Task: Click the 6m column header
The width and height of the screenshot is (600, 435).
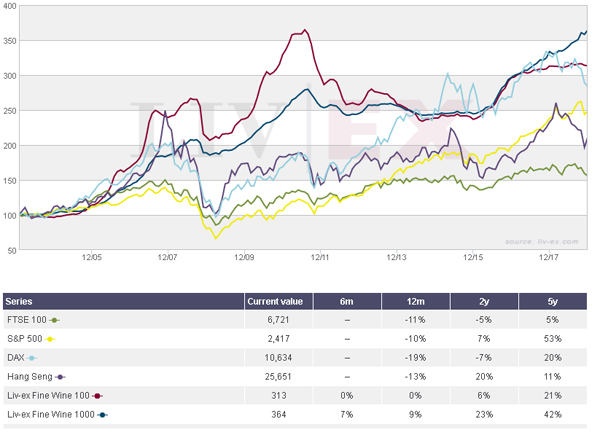Action: click(345, 301)
